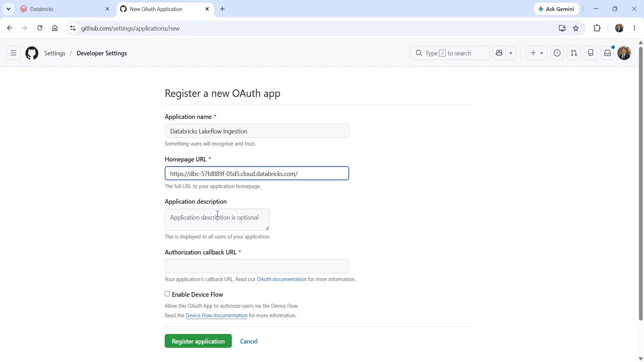Close the New OAuth Application tab
Image resolution: width=644 pixels, height=362 pixels.
coord(207,9)
